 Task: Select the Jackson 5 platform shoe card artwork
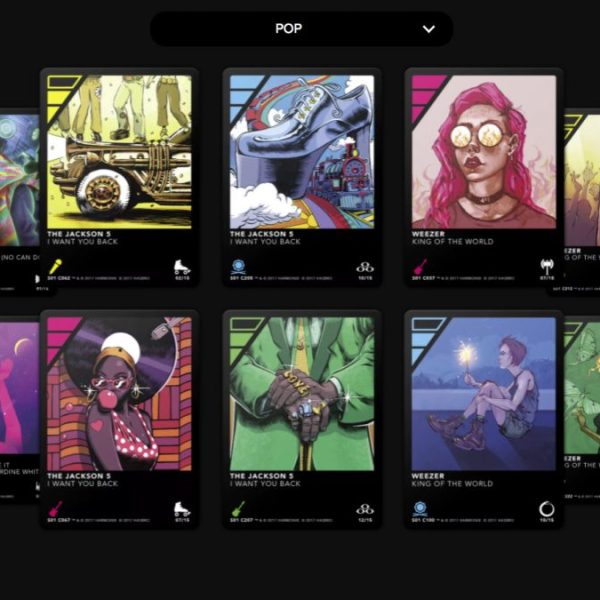coord(302,152)
